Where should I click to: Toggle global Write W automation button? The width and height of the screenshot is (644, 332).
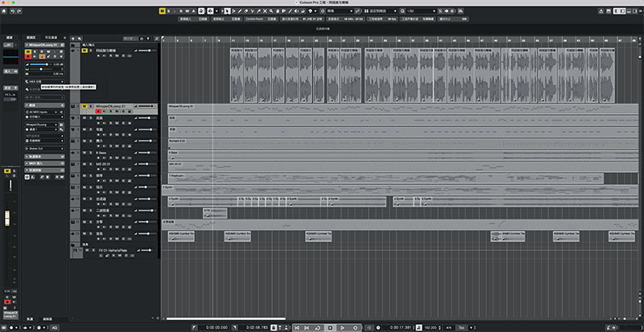pyautogui.click(x=187, y=11)
